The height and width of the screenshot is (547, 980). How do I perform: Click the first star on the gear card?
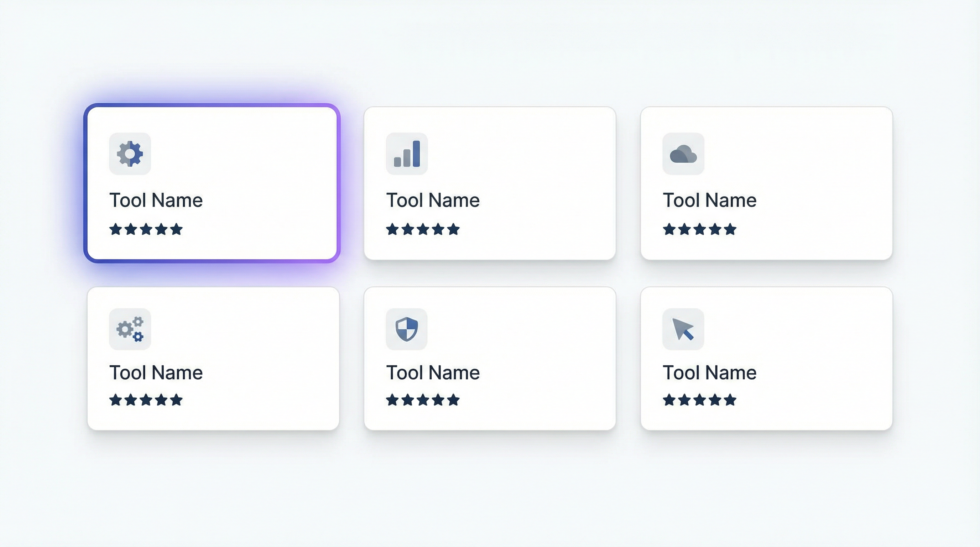click(115, 229)
